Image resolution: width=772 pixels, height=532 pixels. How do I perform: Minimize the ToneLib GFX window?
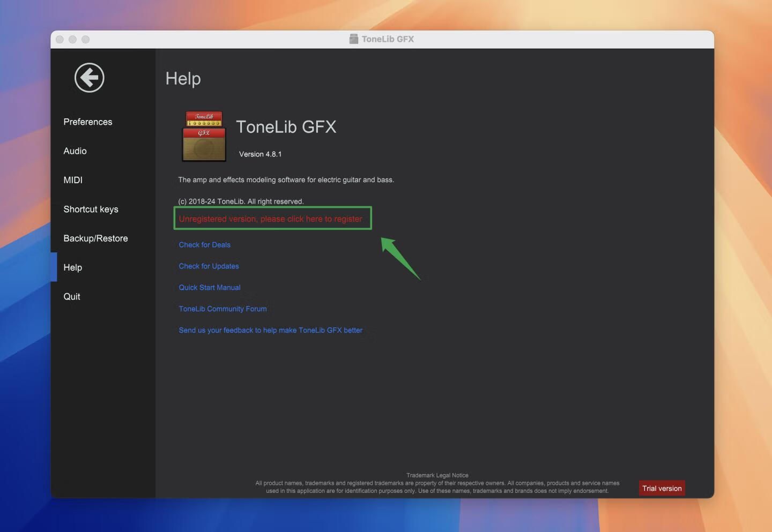click(x=72, y=39)
